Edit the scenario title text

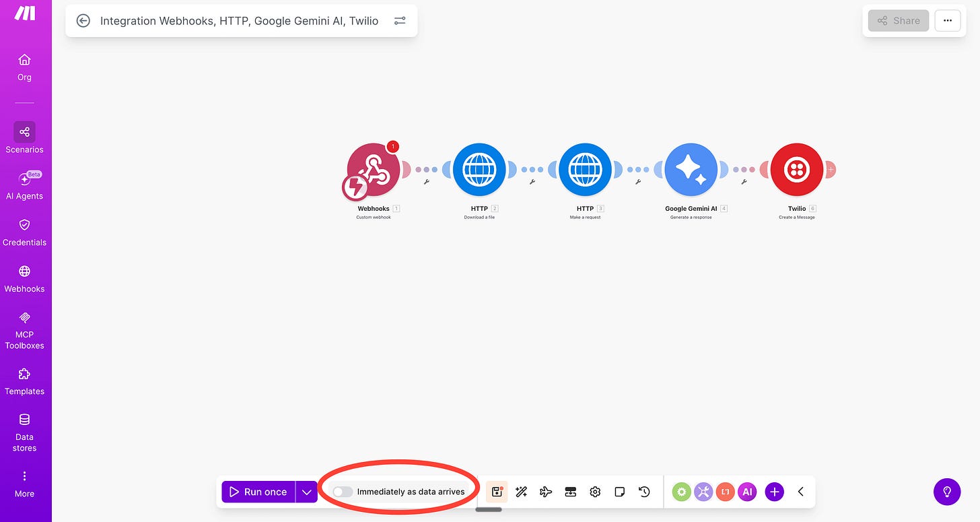tap(239, 21)
